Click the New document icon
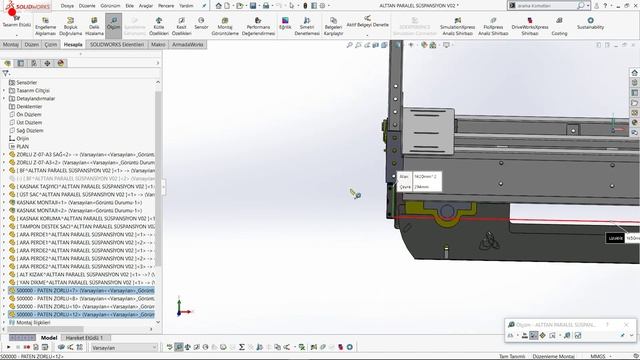 click(227, 6)
